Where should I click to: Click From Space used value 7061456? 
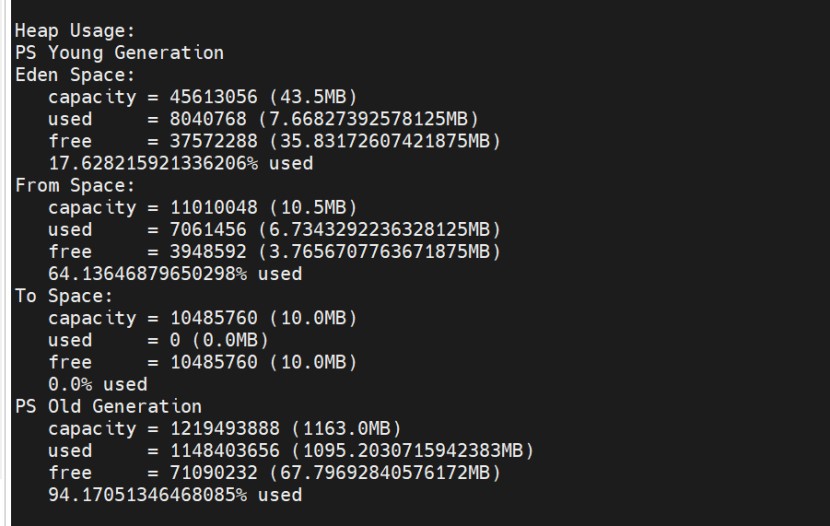point(208,230)
